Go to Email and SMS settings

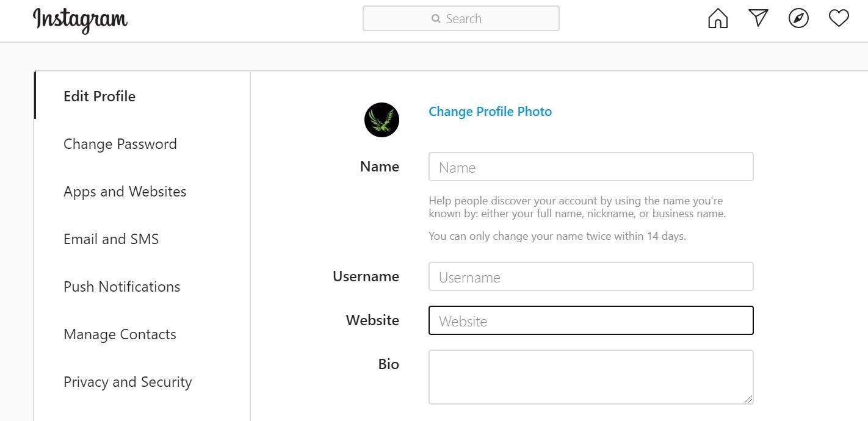111,239
